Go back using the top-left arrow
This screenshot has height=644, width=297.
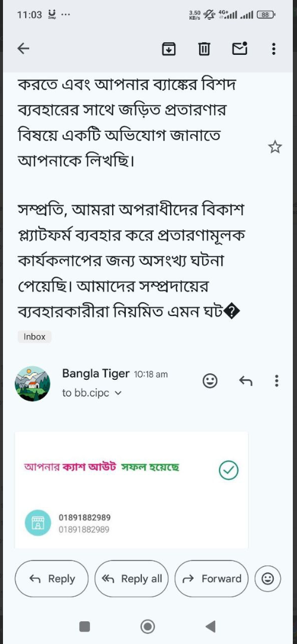[x=23, y=49]
